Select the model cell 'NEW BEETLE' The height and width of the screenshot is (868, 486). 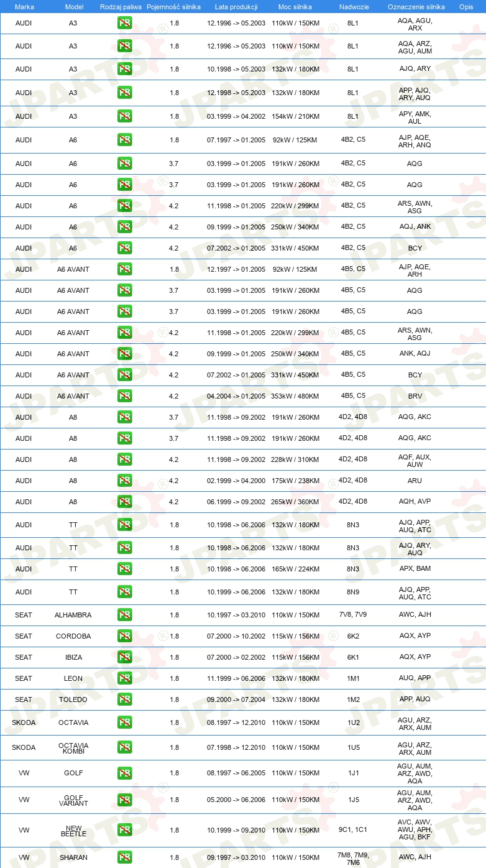73,830
